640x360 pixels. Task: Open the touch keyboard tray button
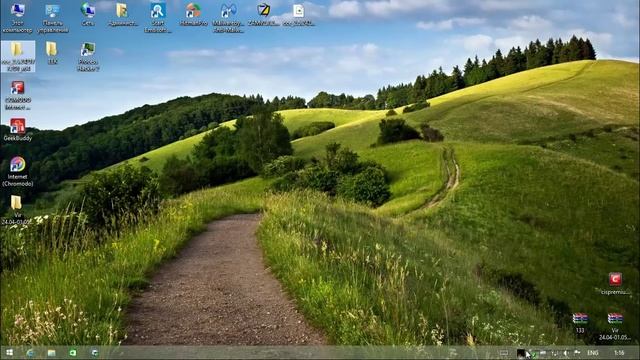click(x=504, y=353)
